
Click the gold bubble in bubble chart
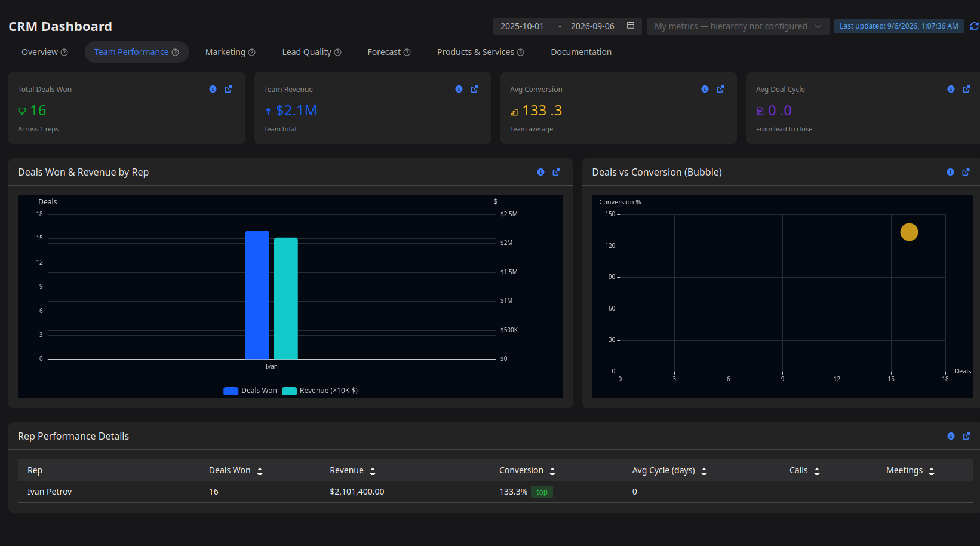click(909, 232)
